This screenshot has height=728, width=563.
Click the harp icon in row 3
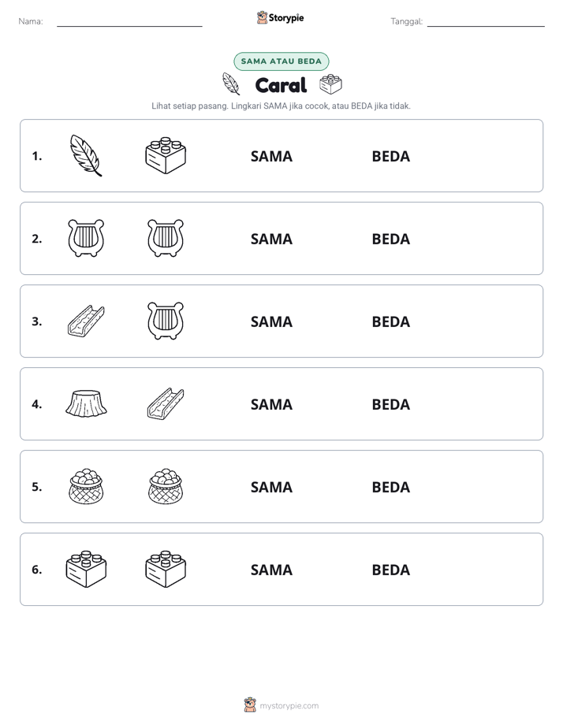point(166,321)
